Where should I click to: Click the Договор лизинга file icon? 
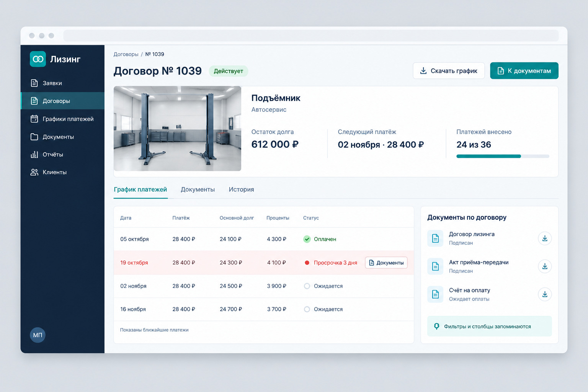coord(435,238)
